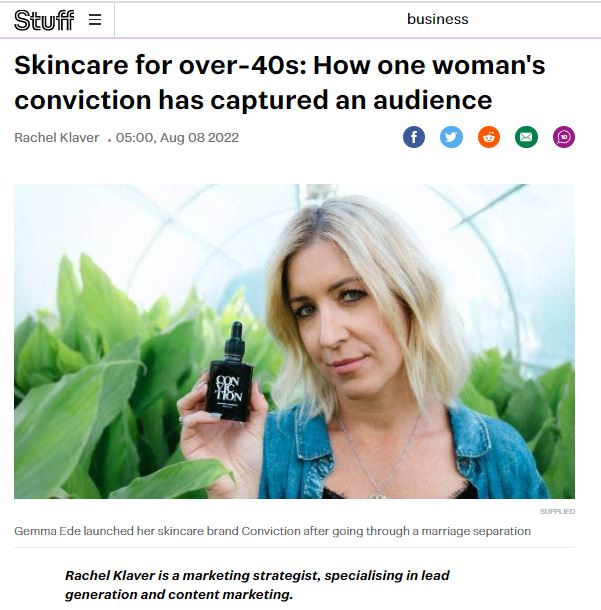The height and width of the screenshot is (610, 601).
Task: Open the business section header link
Action: coord(438,19)
